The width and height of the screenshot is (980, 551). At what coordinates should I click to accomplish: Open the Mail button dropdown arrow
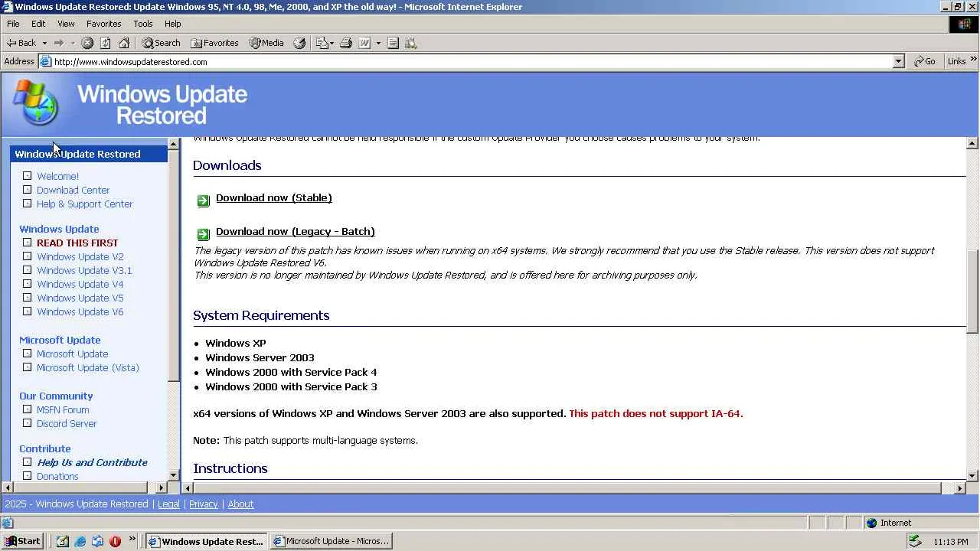pyautogui.click(x=331, y=43)
